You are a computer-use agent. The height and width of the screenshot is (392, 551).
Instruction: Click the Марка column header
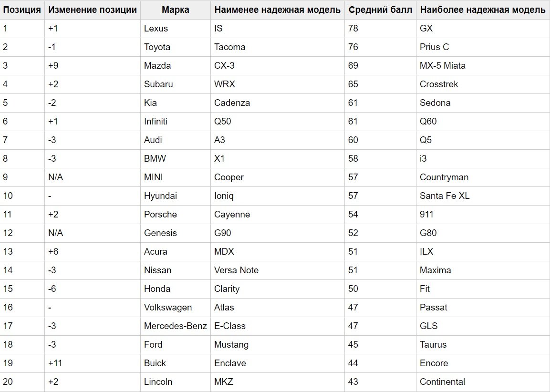point(176,10)
